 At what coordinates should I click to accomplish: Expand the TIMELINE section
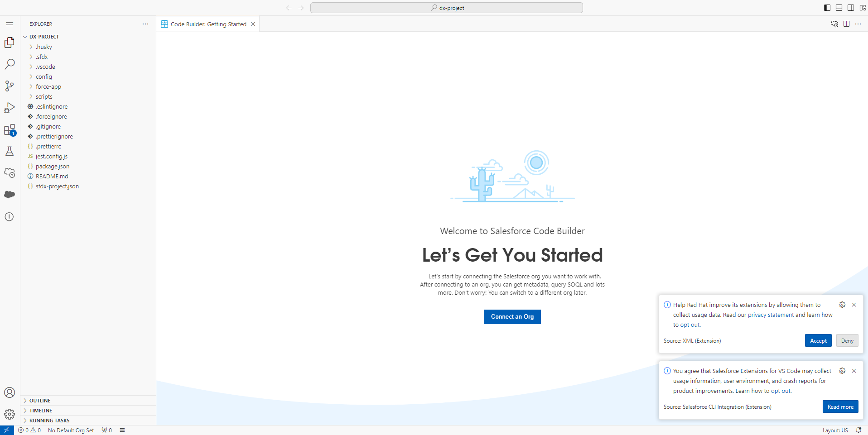(x=88, y=411)
